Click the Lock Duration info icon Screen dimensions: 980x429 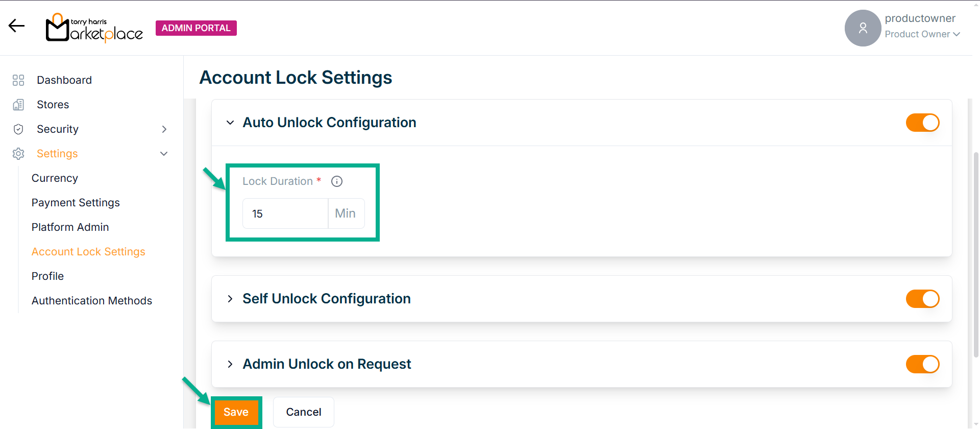coord(337,181)
